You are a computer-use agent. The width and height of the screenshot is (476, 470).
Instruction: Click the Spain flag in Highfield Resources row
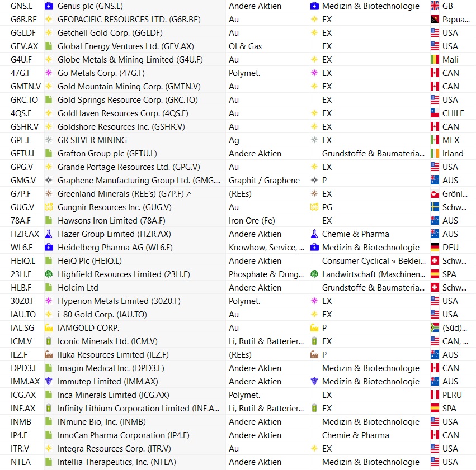pyautogui.click(x=435, y=274)
